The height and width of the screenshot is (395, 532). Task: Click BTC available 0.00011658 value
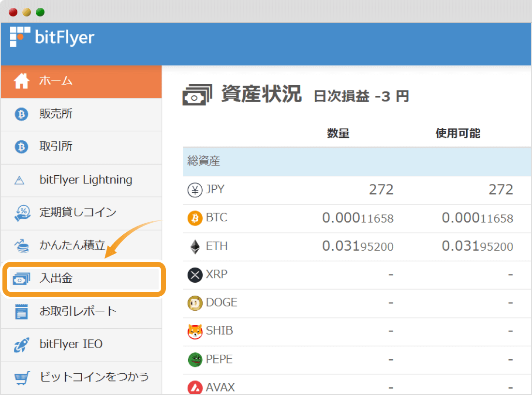[x=477, y=218]
